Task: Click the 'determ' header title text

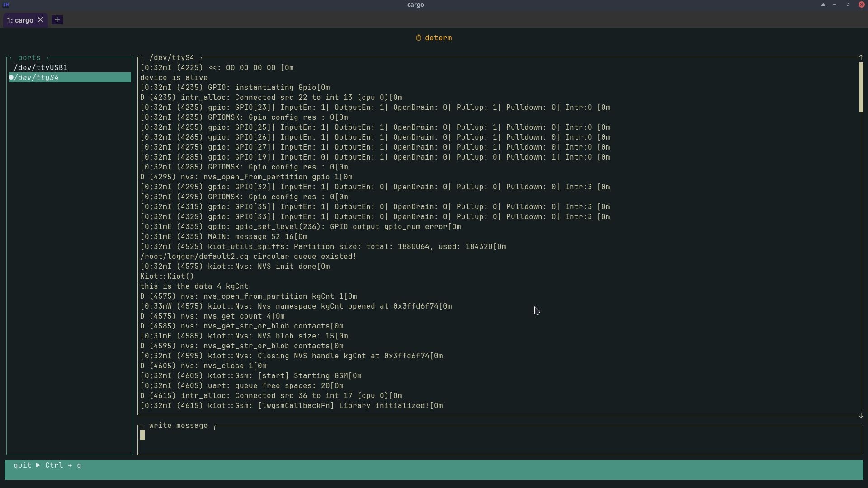Action: pos(438,38)
